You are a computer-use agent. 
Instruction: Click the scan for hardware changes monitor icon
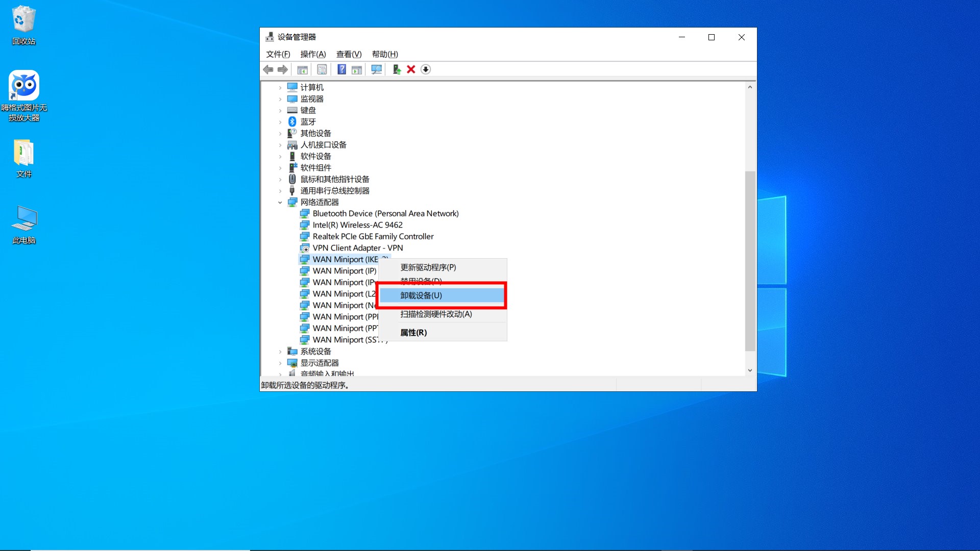point(377,69)
